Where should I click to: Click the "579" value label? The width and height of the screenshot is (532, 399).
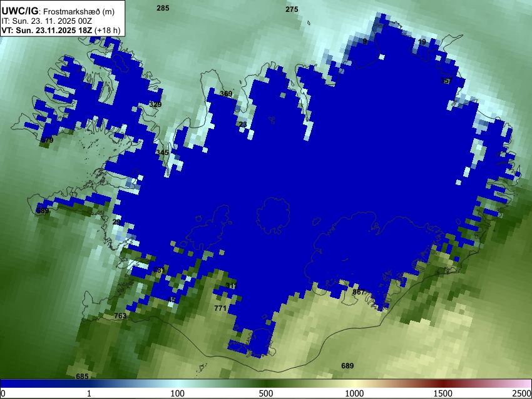[47, 140]
